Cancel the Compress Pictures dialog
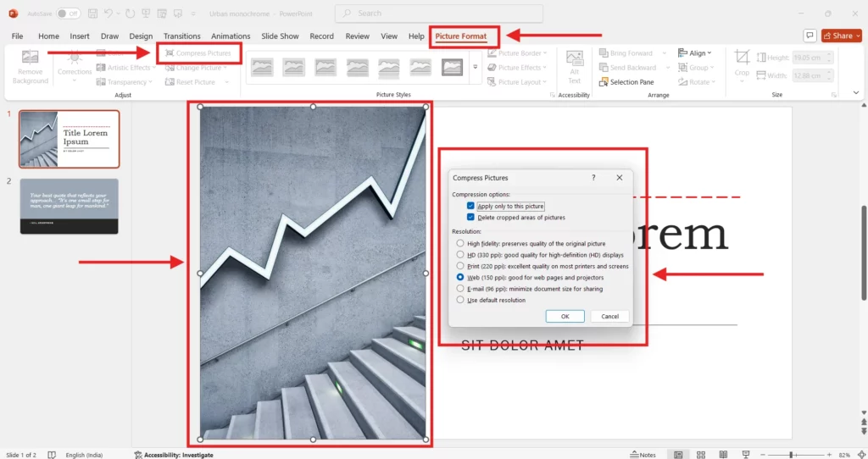The image size is (868, 459). point(609,316)
